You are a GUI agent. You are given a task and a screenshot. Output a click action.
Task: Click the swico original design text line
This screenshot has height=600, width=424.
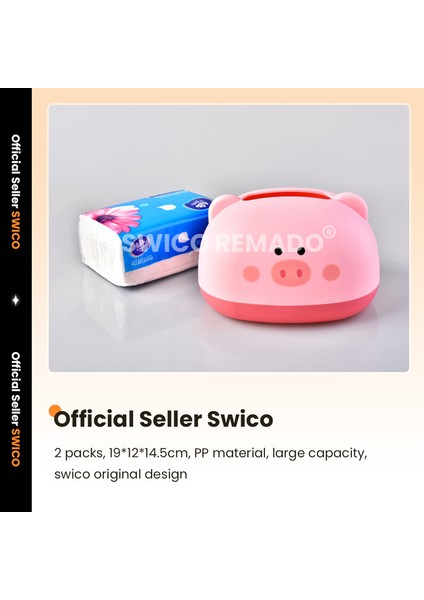[121, 474]
